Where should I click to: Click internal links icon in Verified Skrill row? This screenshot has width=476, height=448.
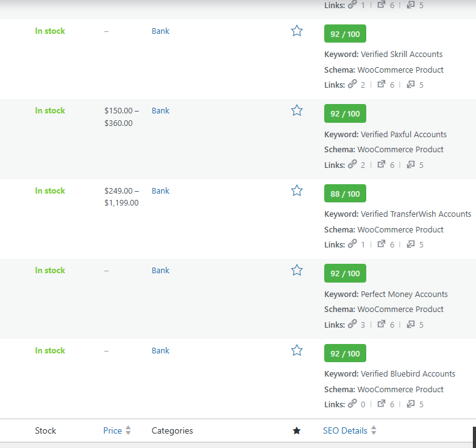tap(352, 85)
